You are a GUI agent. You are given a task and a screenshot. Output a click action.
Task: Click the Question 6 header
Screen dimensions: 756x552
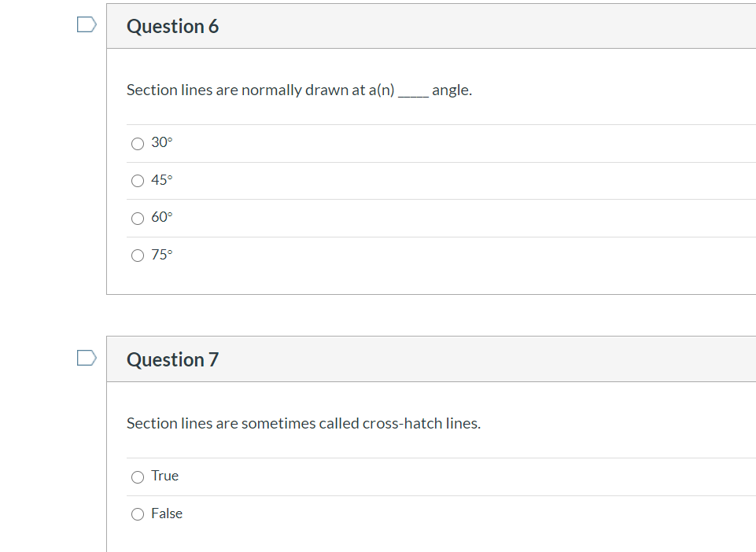pyautogui.click(x=172, y=26)
